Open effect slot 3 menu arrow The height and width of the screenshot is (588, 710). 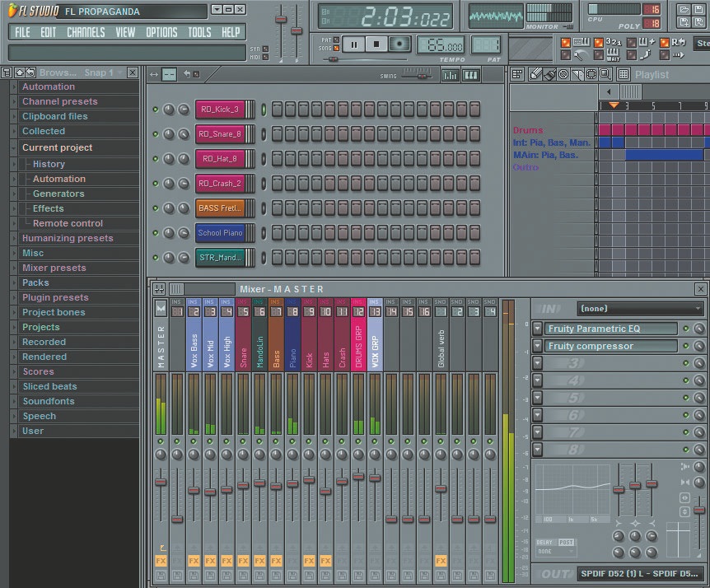(537, 363)
